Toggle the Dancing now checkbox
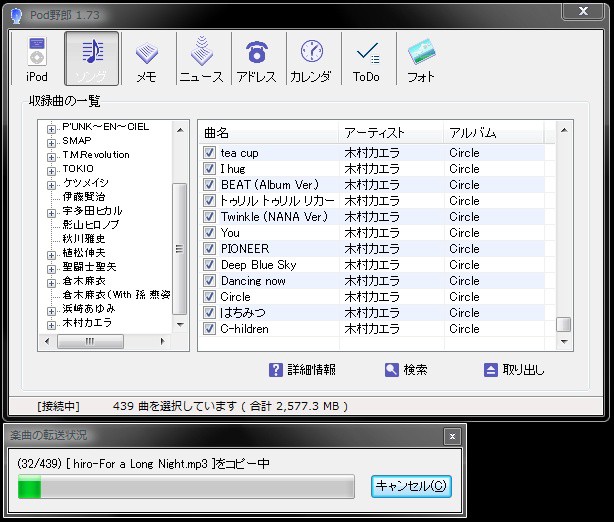The height and width of the screenshot is (522, 614). 209,281
